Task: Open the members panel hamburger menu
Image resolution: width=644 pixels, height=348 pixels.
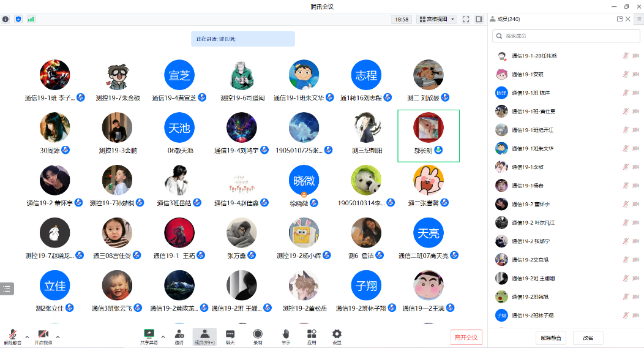Action: (638, 19)
